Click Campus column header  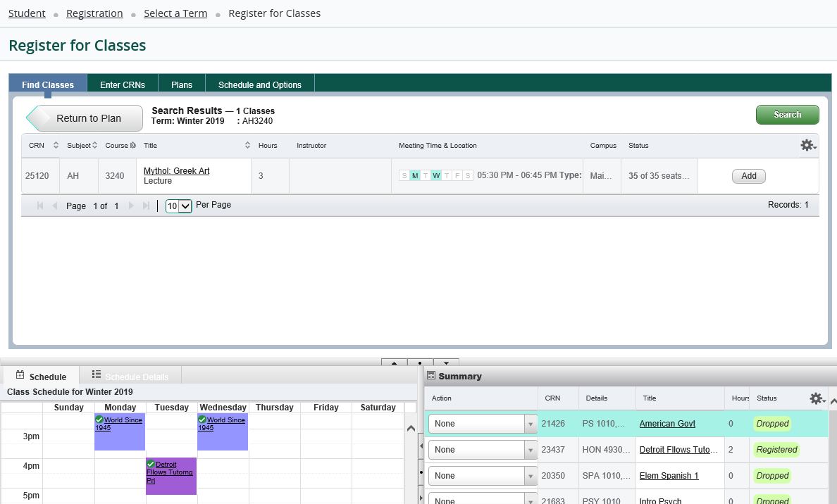coord(603,145)
